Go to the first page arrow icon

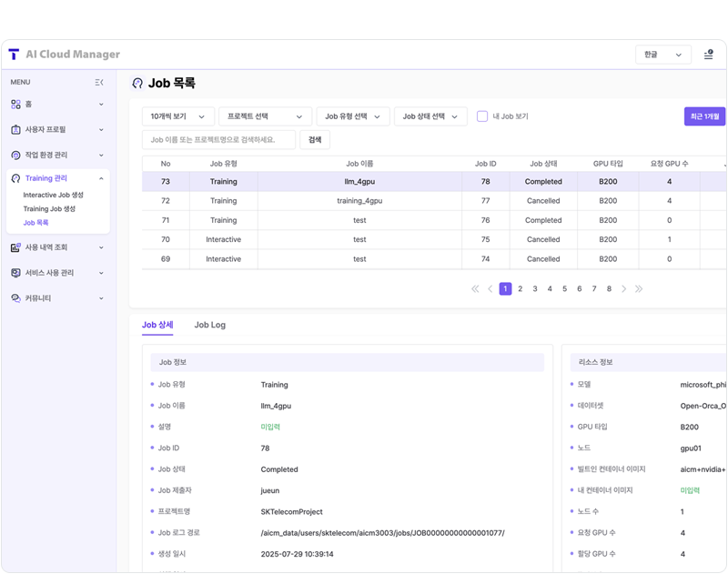click(475, 289)
